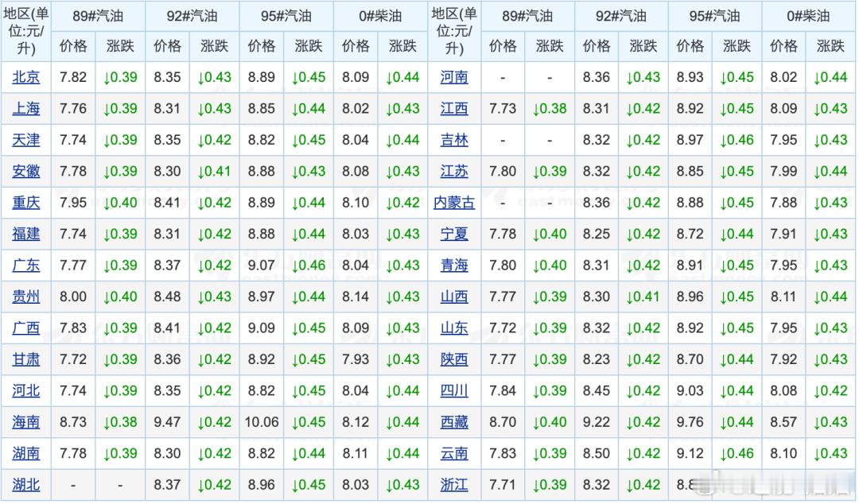Viewport: 859px width, 504px height.
Task: Click 内蒙古 diesel price 7.88
Action: point(783,203)
